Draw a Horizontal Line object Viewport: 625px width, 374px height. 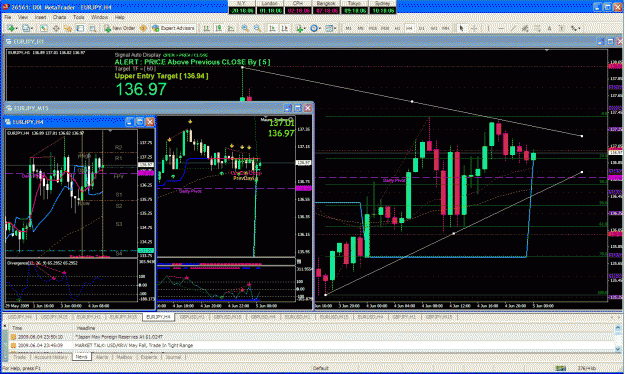[x=501, y=28]
